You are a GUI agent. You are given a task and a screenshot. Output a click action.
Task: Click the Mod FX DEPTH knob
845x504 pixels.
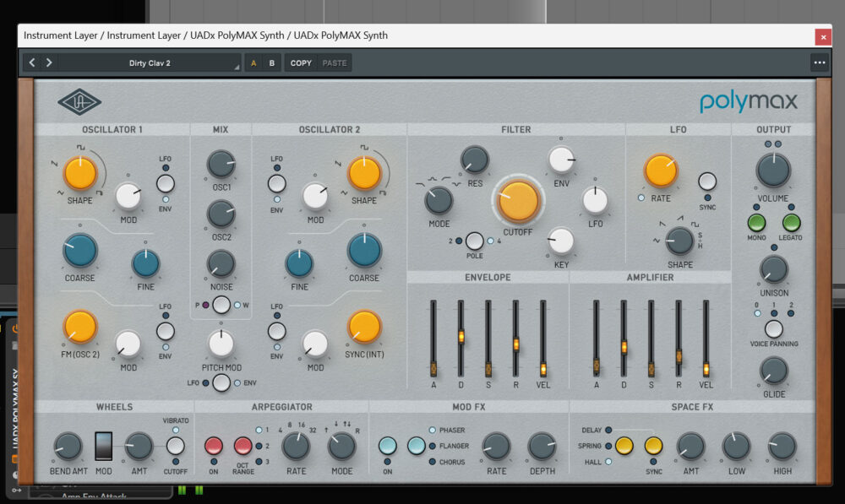542,447
